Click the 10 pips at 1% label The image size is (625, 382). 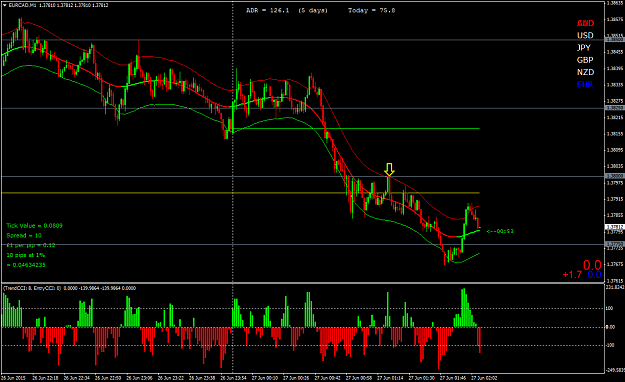pyautogui.click(x=26, y=255)
